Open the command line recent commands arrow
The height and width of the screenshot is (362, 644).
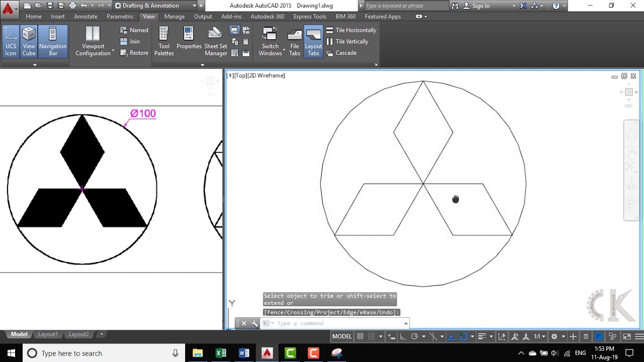tap(406, 323)
